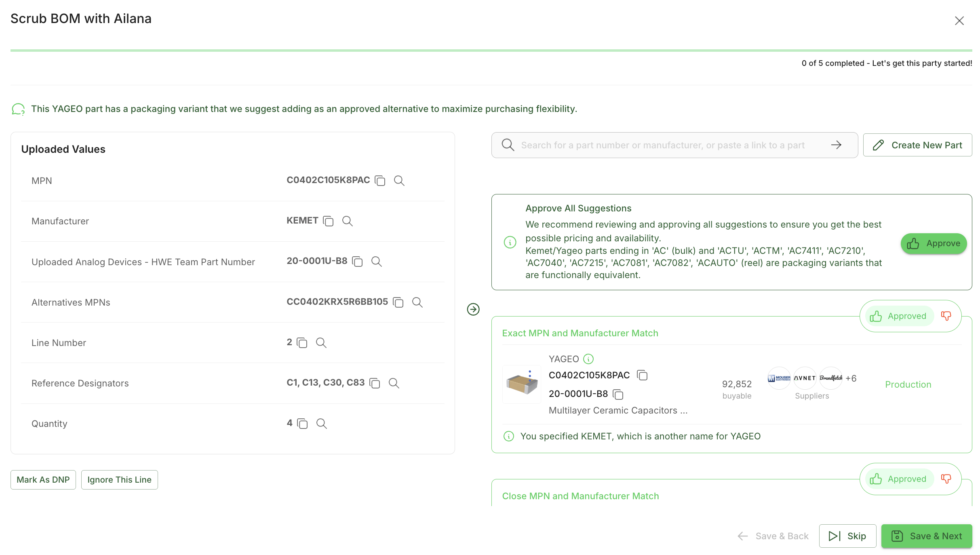Search the reference designators value
980x555 pixels.
[x=394, y=383]
